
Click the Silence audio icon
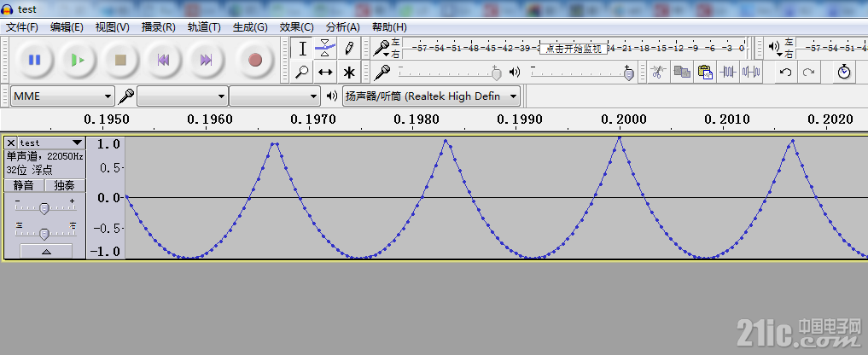751,72
